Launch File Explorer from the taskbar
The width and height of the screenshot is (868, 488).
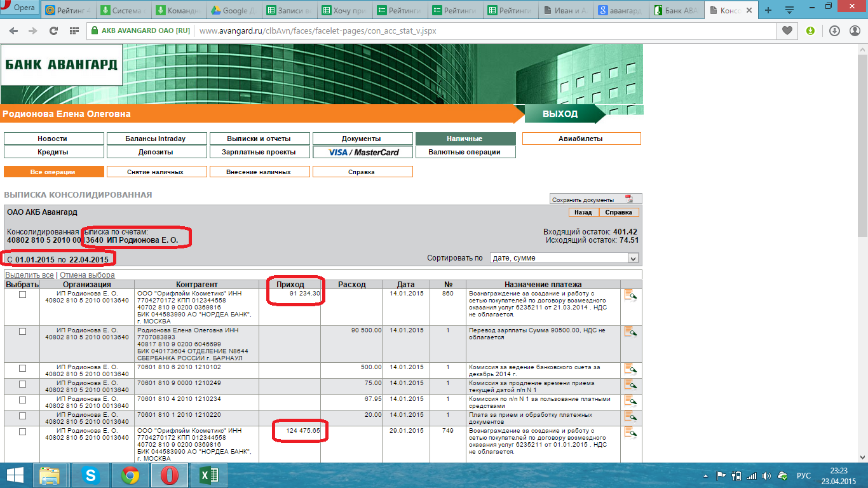(50, 475)
